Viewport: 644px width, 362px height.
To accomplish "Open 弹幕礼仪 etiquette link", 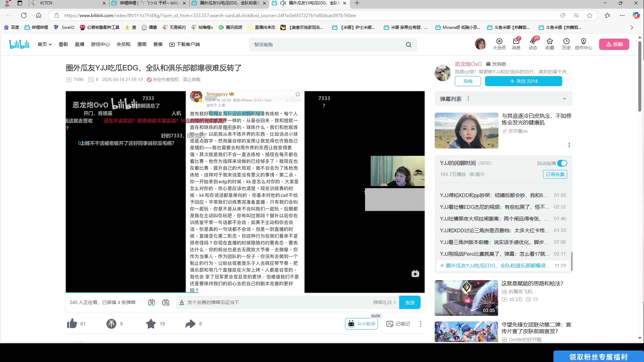I will click(x=384, y=302).
